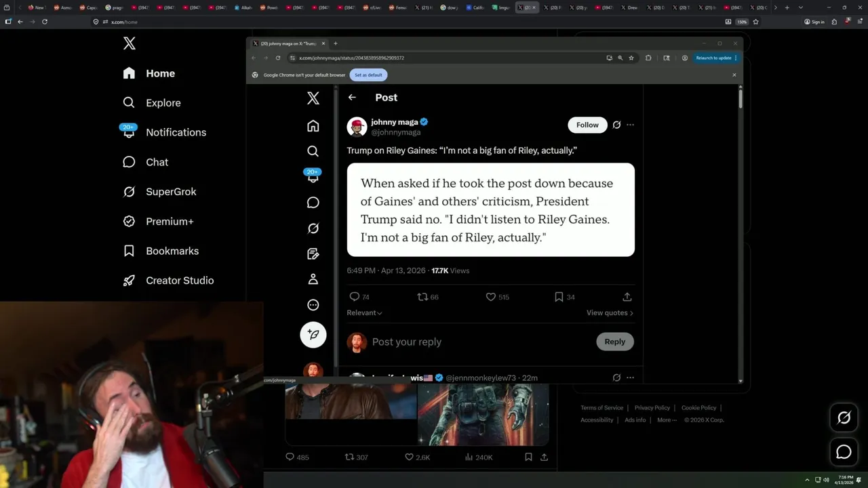Open Notifications bell in the front window sidebar
868x488 pixels.
[x=313, y=176]
